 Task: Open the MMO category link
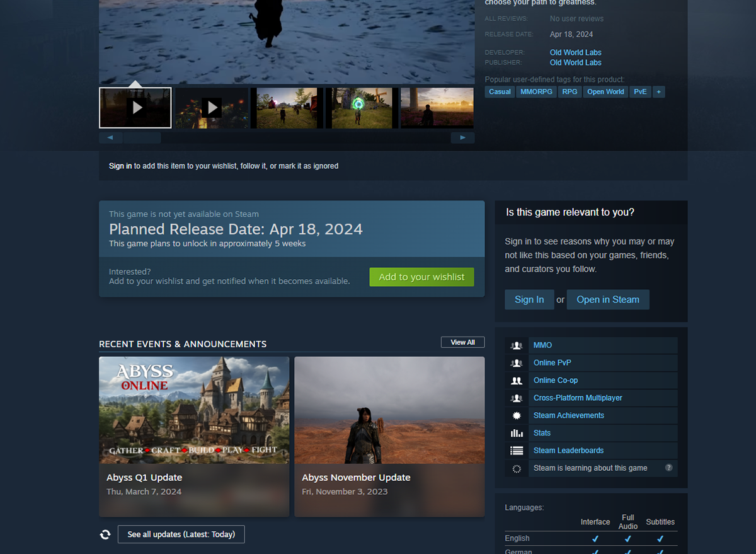pos(542,345)
